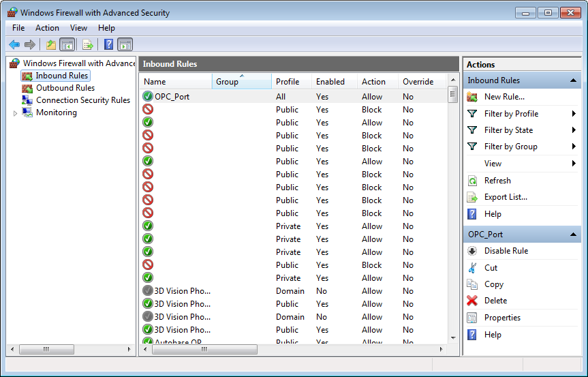This screenshot has width=588, height=377.
Task: Open the Filter by Group submenu arrow
Action: [x=574, y=147]
